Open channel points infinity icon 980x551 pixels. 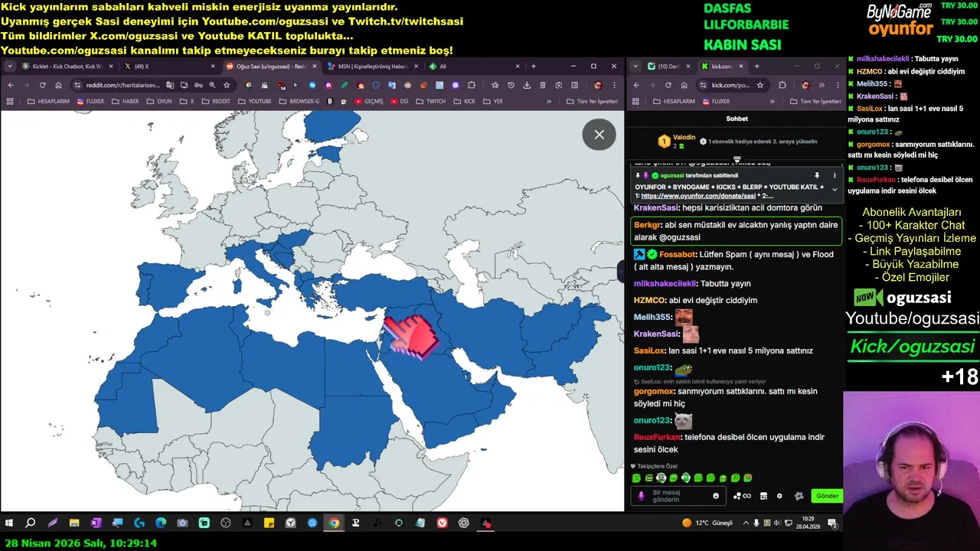(743, 496)
